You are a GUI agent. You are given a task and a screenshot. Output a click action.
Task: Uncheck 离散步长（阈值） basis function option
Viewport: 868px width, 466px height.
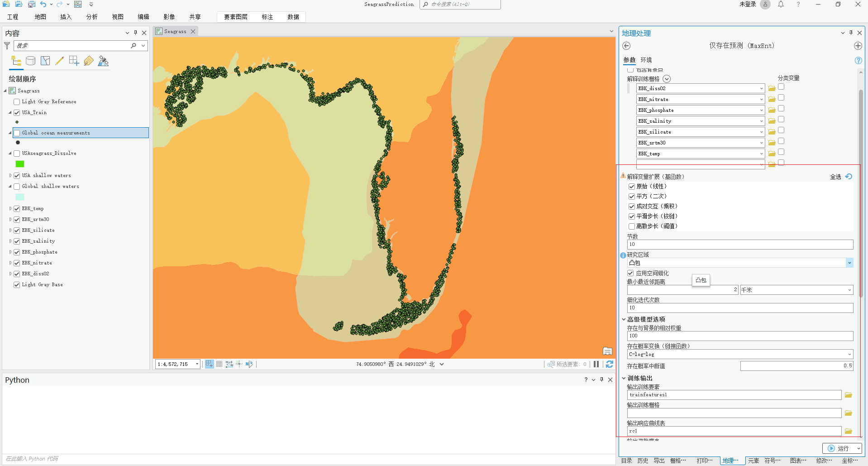point(632,226)
